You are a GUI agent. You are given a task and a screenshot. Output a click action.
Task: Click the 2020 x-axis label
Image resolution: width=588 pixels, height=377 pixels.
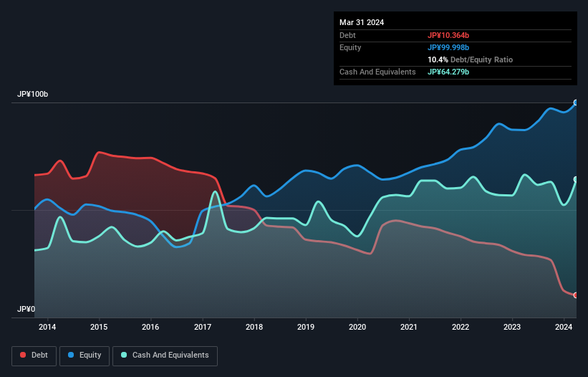coord(357,327)
